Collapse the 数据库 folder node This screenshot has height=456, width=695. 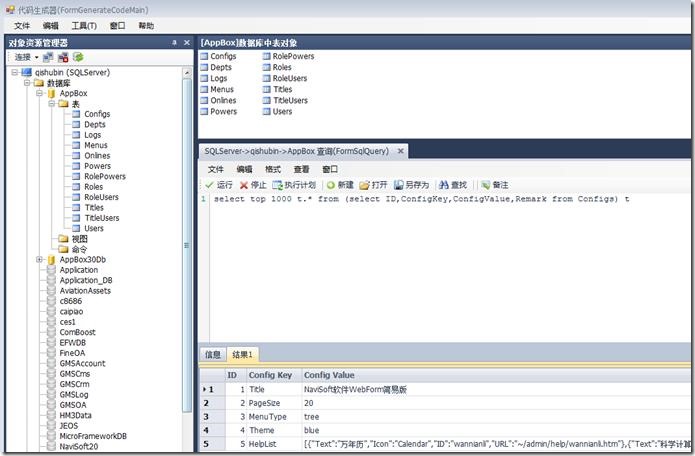pyautogui.click(x=27, y=83)
